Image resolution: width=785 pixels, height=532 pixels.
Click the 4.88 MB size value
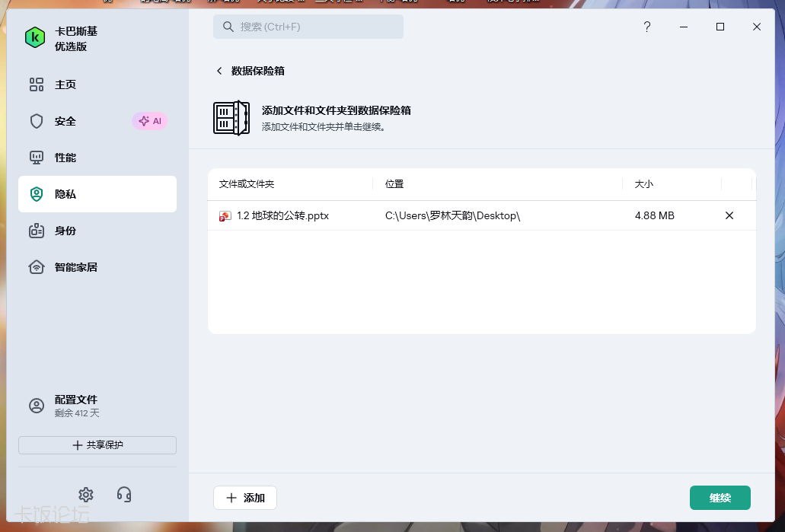[654, 215]
